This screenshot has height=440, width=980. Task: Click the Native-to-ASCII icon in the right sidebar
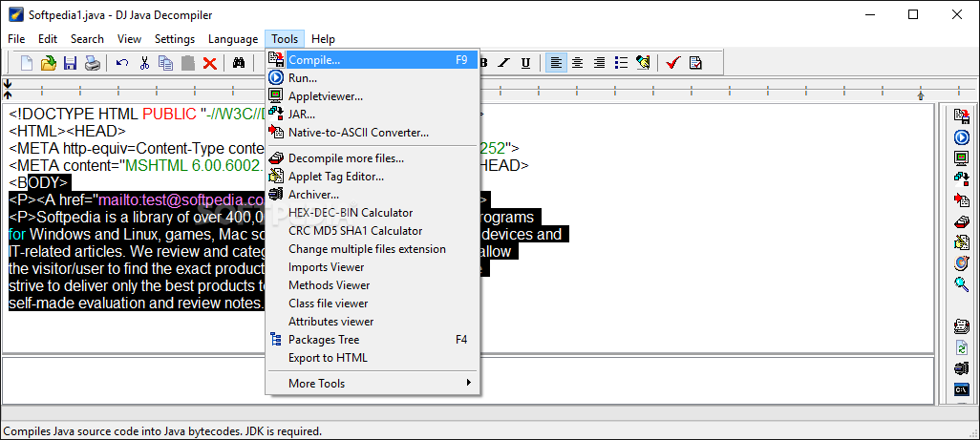tap(961, 200)
